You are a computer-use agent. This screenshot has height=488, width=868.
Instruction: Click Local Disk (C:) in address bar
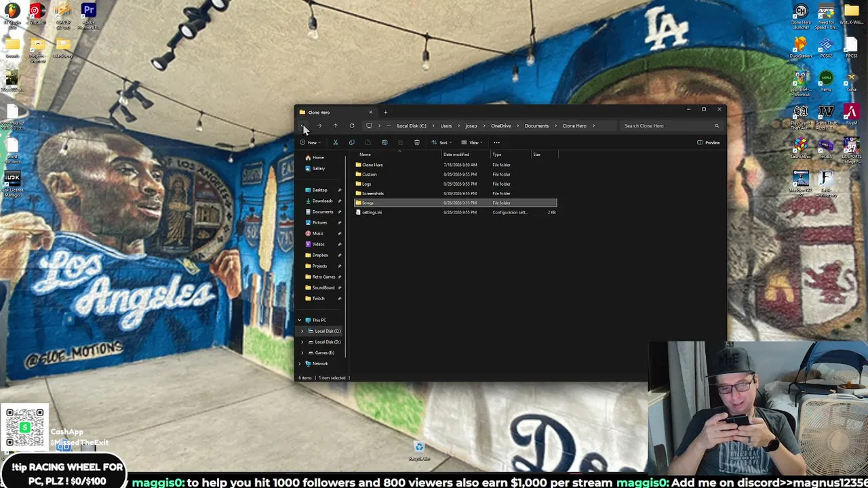(x=412, y=125)
